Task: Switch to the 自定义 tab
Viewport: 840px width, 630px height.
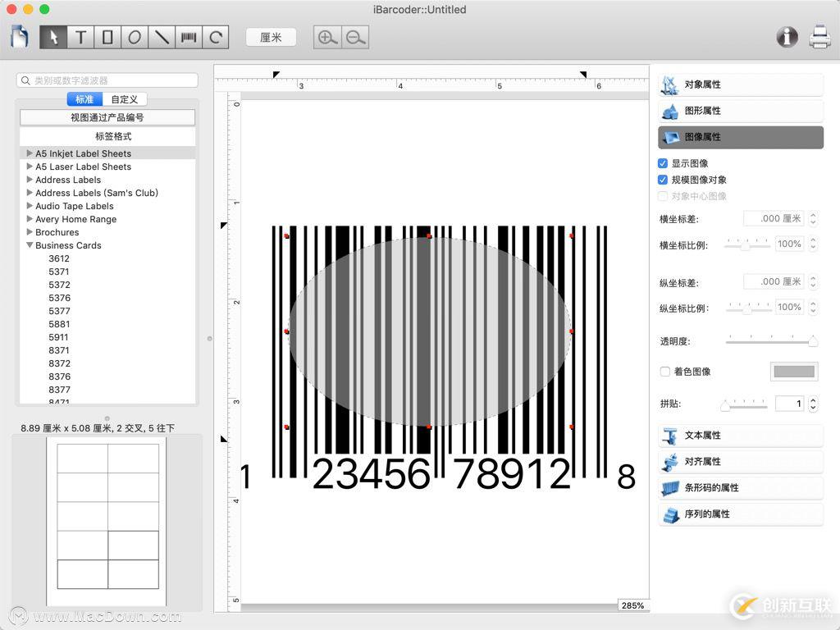Action: pyautogui.click(x=125, y=98)
